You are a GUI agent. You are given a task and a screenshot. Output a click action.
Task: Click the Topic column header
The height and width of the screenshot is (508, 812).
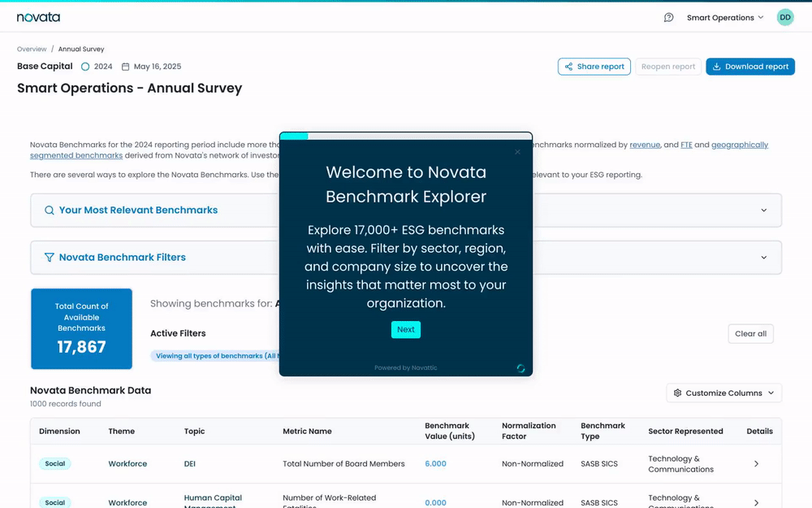coord(194,432)
